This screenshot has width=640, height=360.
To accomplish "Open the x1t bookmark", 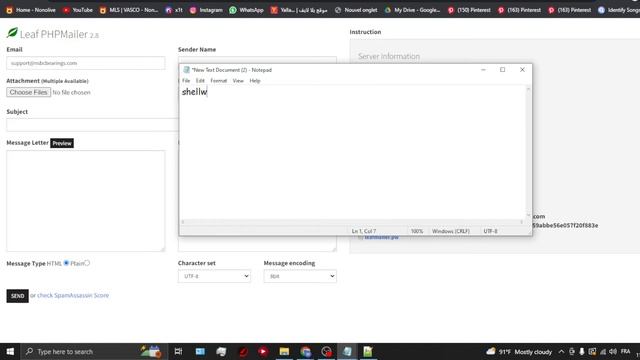I will coord(174,10).
